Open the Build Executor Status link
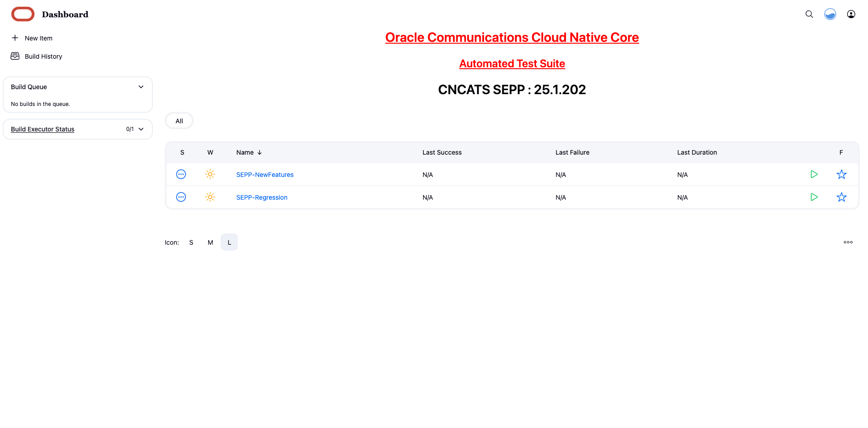The height and width of the screenshot is (428, 868). 42,129
